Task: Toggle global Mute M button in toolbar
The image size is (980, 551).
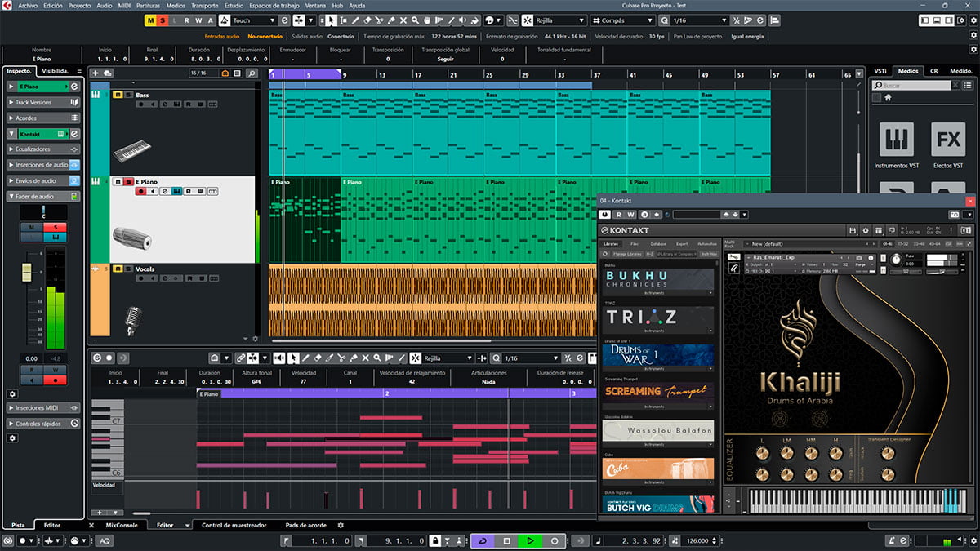Action: (x=151, y=20)
